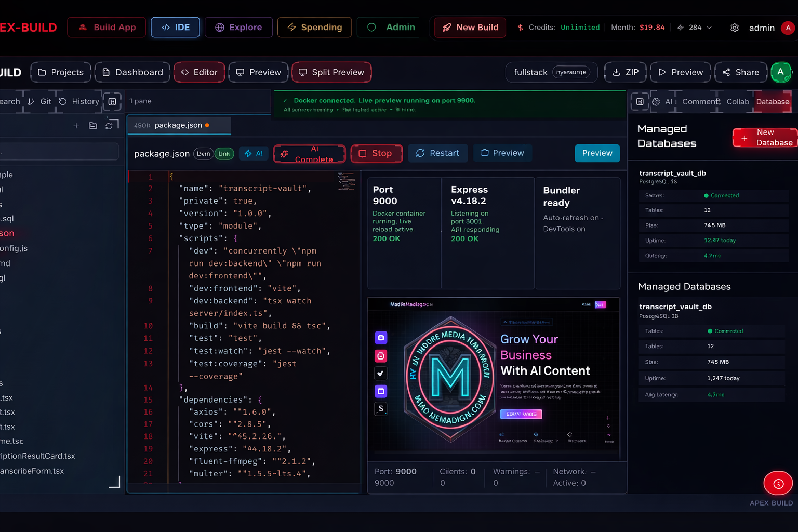The image size is (798, 532).
Task: Open the Build App section
Action: [107, 28]
